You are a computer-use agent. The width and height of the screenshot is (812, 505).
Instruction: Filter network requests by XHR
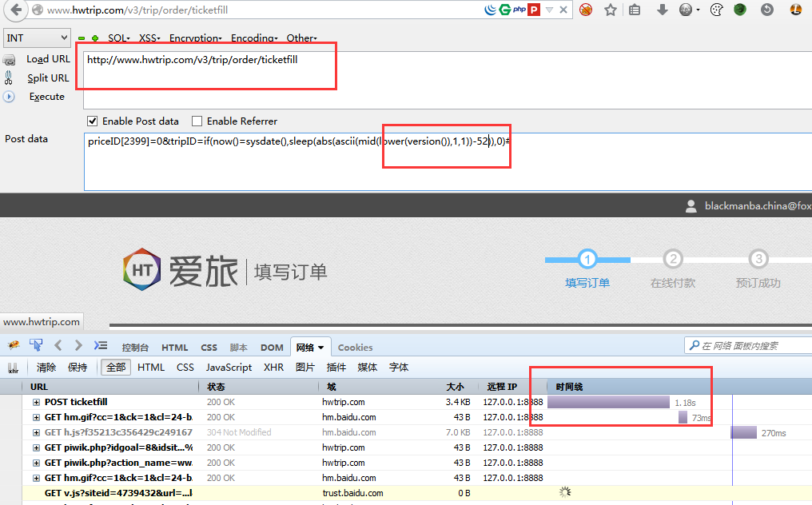(x=273, y=368)
